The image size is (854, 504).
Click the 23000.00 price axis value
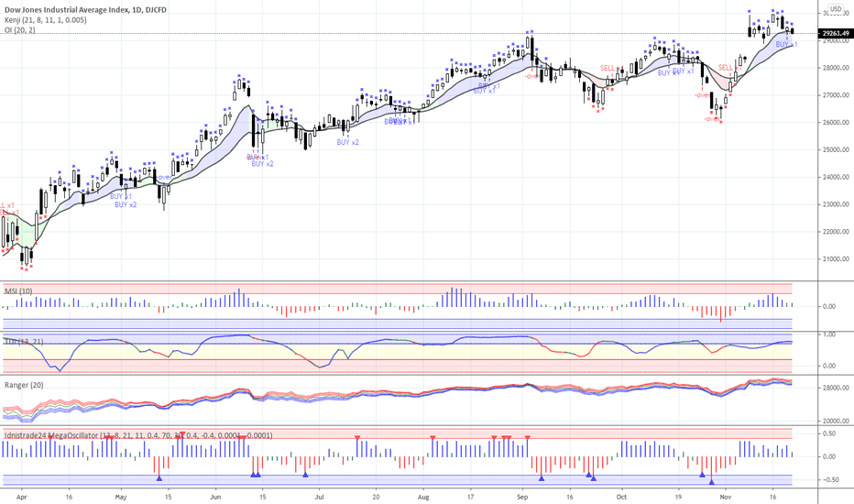click(x=836, y=204)
